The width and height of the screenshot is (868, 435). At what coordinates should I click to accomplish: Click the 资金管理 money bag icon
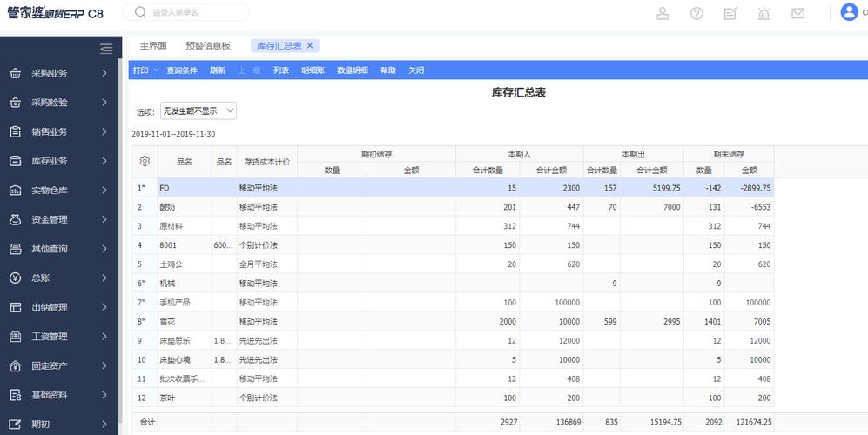tap(16, 220)
